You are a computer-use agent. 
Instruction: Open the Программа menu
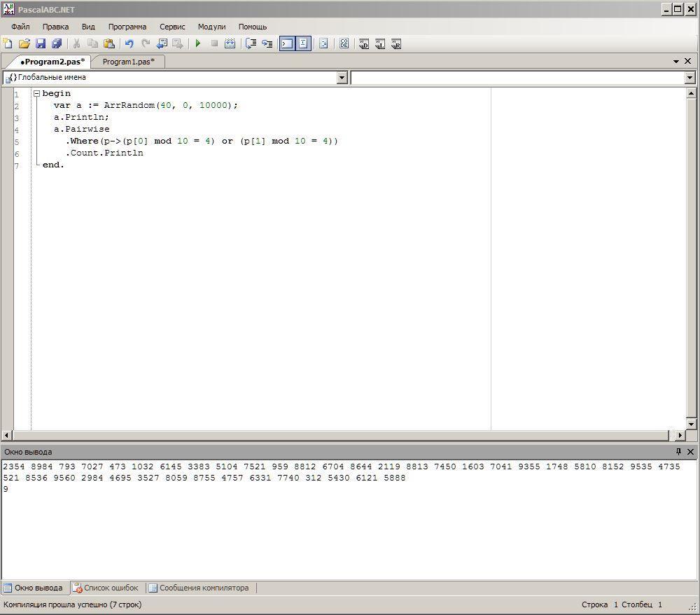click(x=127, y=27)
